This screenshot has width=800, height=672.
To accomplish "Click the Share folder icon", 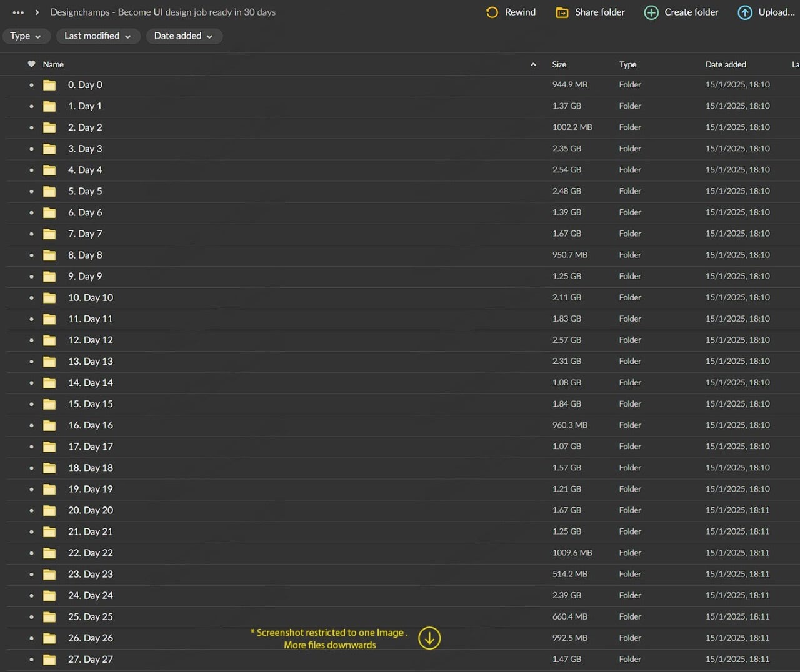I will point(562,12).
